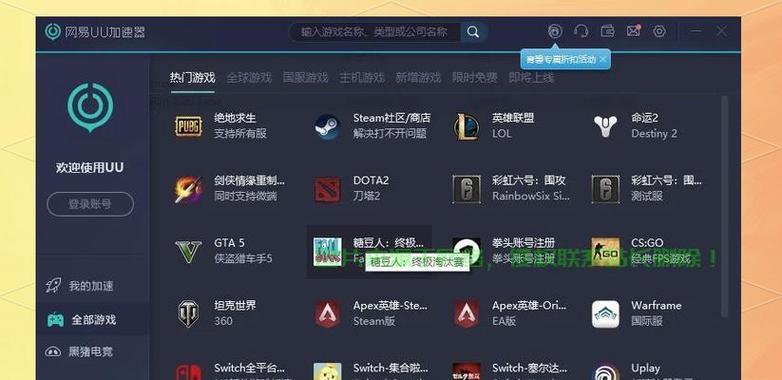Open the member activity icon in the header
This screenshot has height=380, width=782.
pos(555,31)
